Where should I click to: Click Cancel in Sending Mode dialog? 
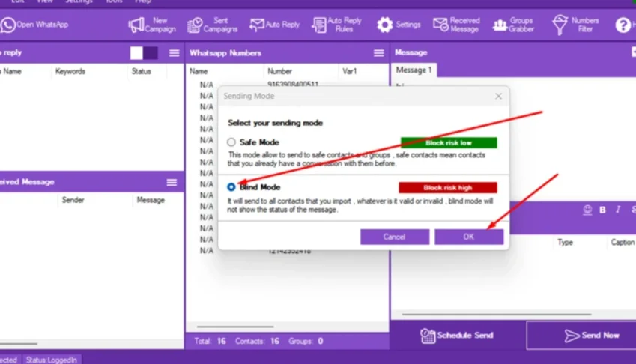395,237
